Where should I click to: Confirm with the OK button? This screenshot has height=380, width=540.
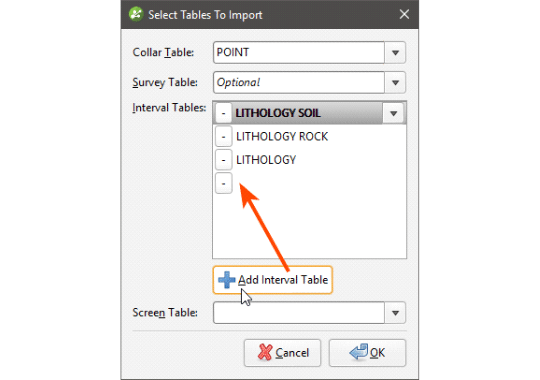pyautogui.click(x=367, y=353)
